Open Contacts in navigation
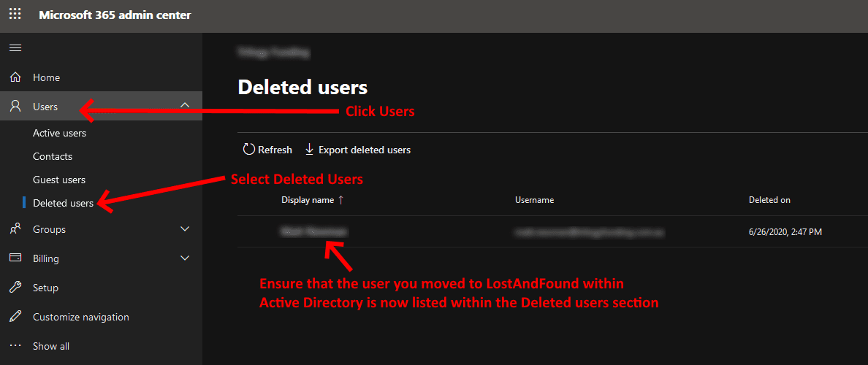Screen dimensions: 868x365 click(53, 156)
